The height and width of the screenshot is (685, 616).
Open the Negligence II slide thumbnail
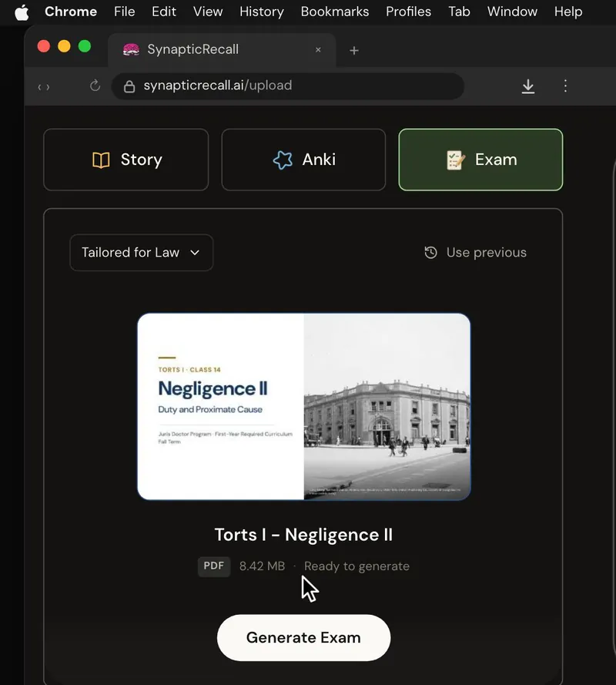click(304, 406)
